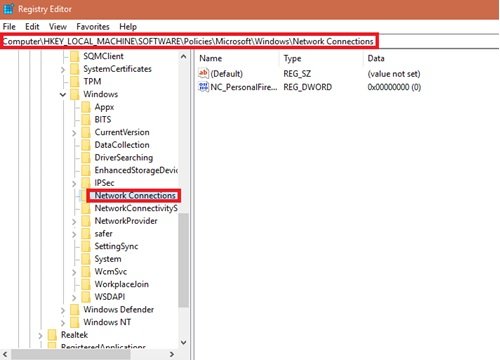Expand the safer key

coord(74,234)
